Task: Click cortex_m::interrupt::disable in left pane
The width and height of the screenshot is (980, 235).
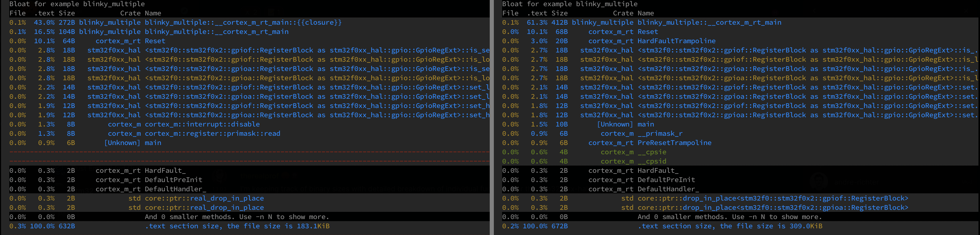Action: pyautogui.click(x=202, y=124)
